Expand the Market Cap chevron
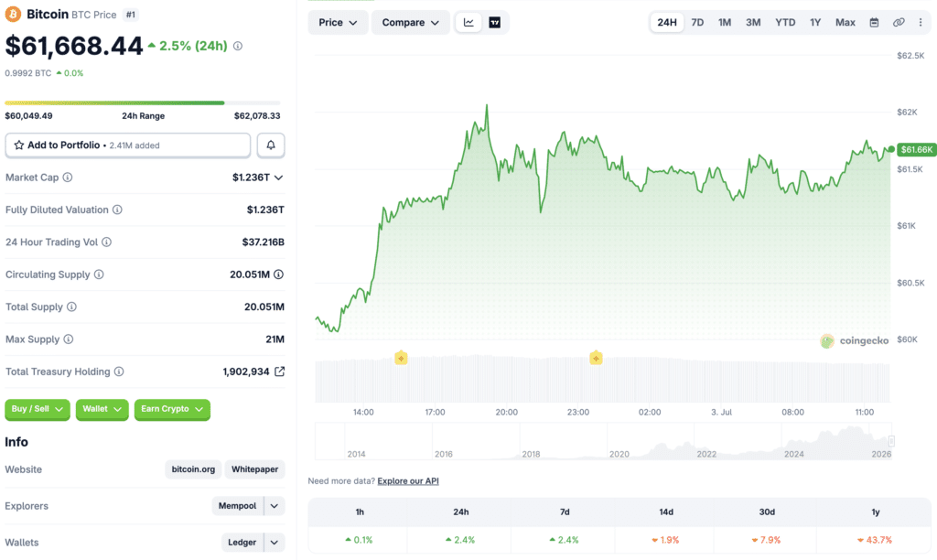Viewport: 937px width, 560px height. point(278,178)
